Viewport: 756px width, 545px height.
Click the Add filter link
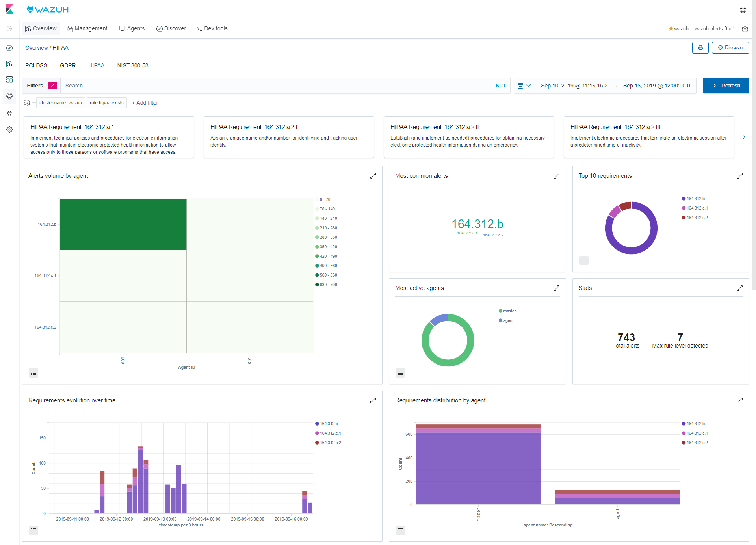pos(145,103)
